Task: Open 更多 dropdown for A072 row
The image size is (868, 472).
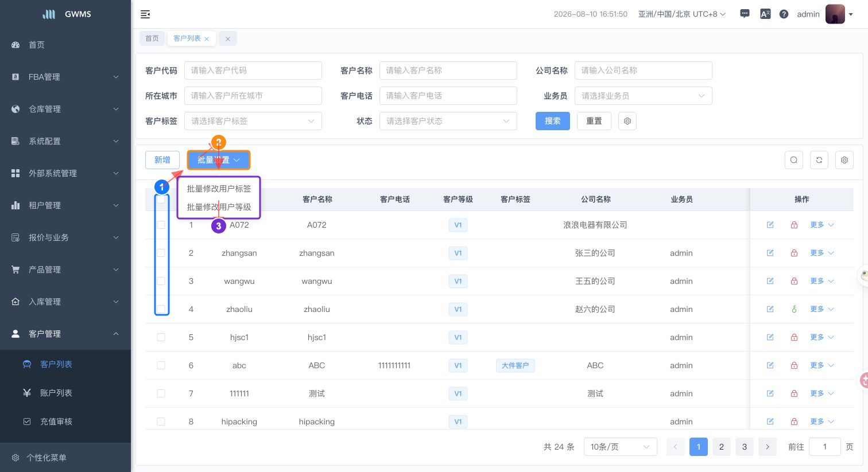Action: [x=822, y=225]
